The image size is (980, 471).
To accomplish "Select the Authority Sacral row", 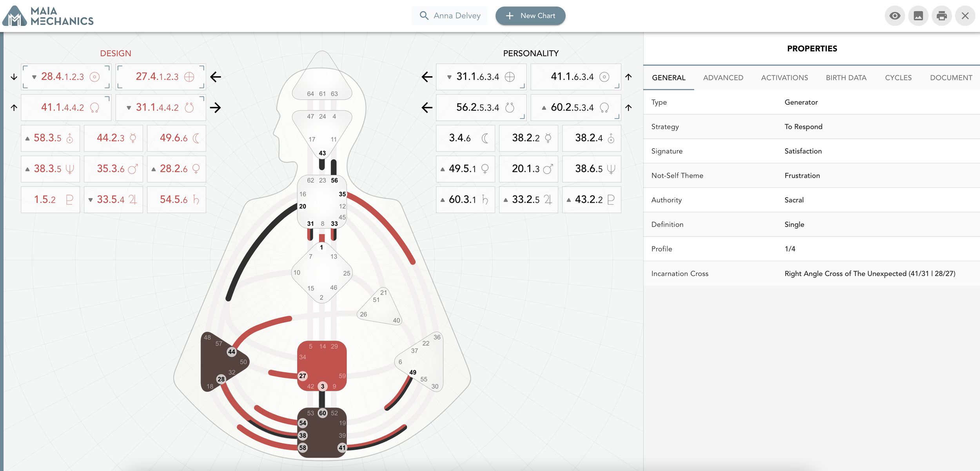I will tap(812, 200).
